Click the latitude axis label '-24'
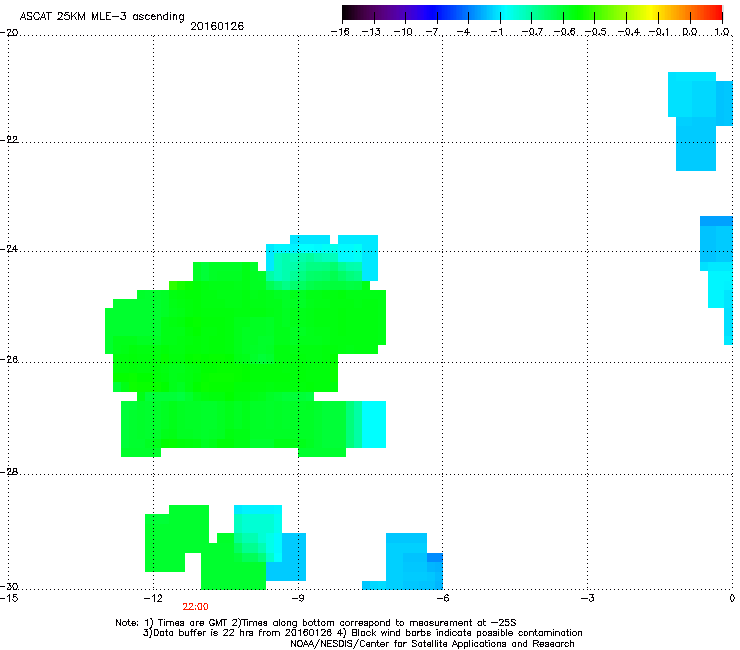Viewport: 740px width, 650px height. pos(9,248)
